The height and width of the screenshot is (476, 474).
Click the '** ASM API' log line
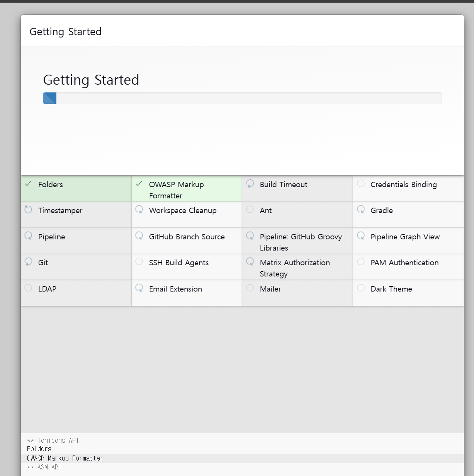44,467
